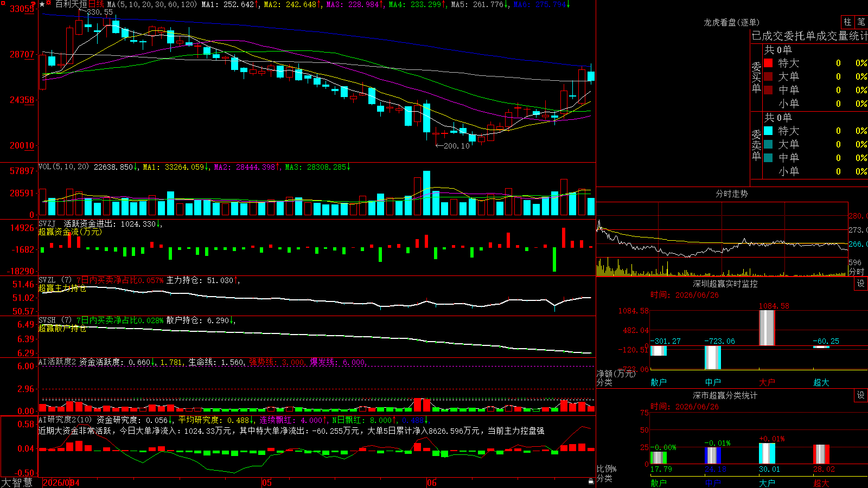Click the 05 month marker on the timeline
The height and width of the screenshot is (488, 868).
[266, 483]
